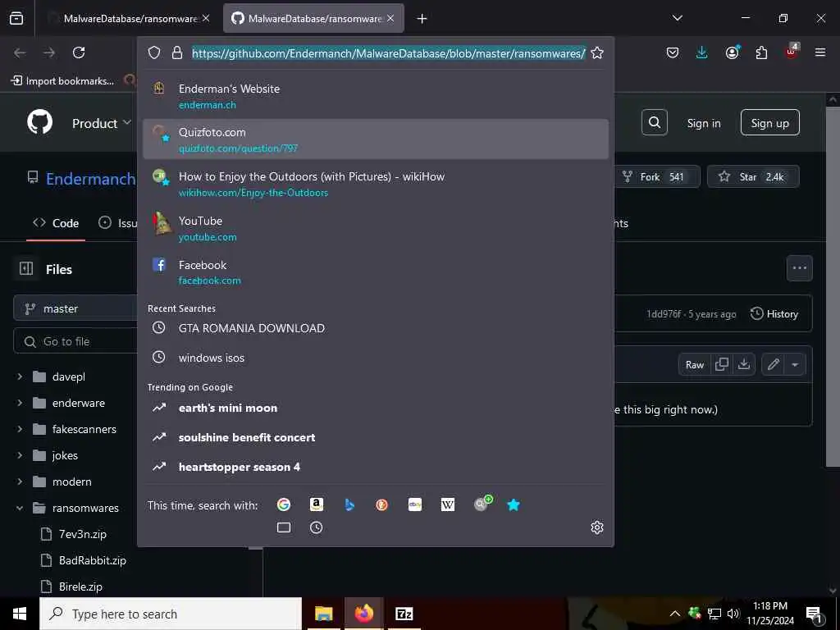Click the site security padlock icon

177,53
